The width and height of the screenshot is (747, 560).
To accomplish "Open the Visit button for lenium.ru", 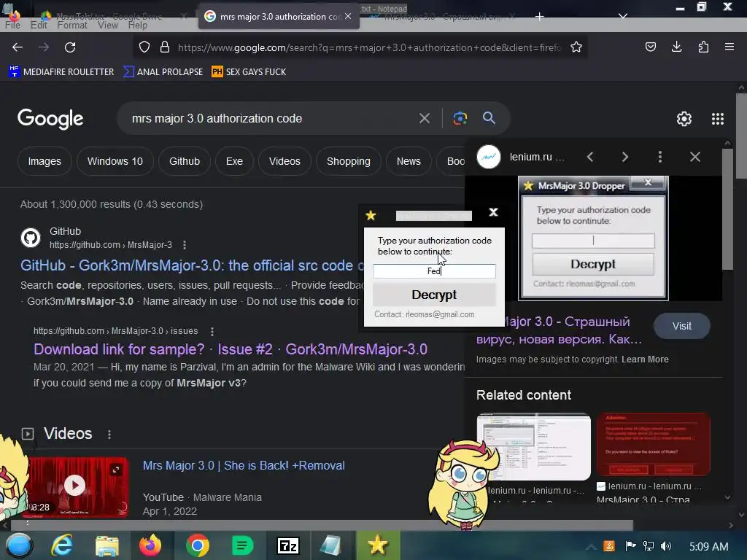I will point(682,326).
